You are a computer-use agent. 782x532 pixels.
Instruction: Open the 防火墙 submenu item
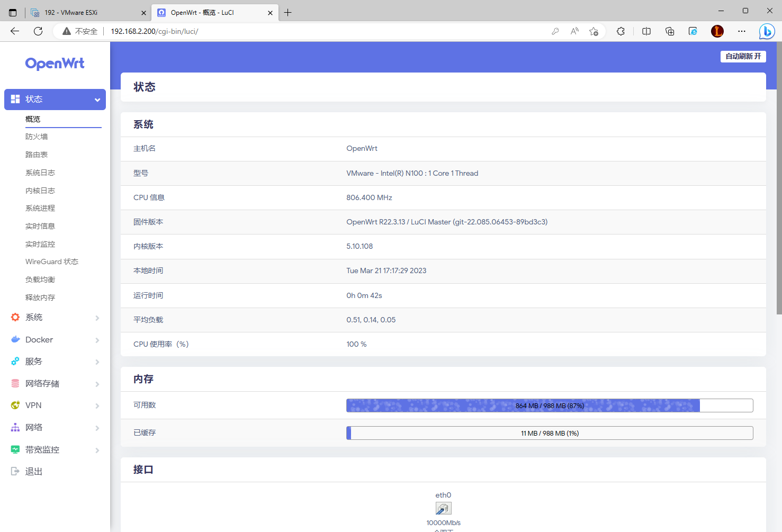37,137
